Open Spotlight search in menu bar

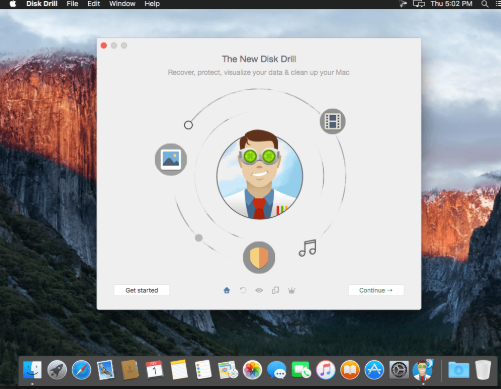point(485,4)
